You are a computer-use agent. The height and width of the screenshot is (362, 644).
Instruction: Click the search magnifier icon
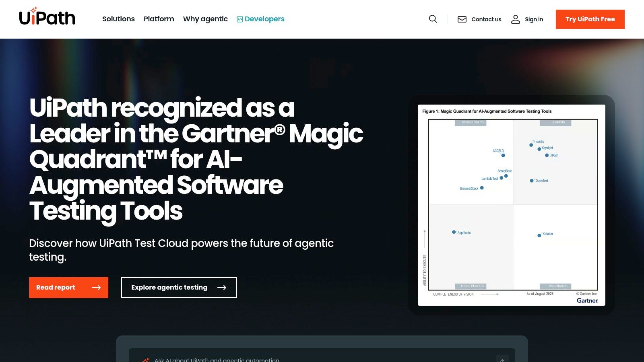[x=433, y=19]
